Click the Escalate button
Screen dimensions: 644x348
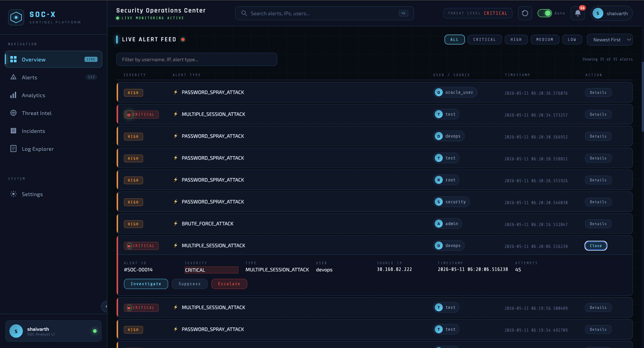click(x=229, y=284)
